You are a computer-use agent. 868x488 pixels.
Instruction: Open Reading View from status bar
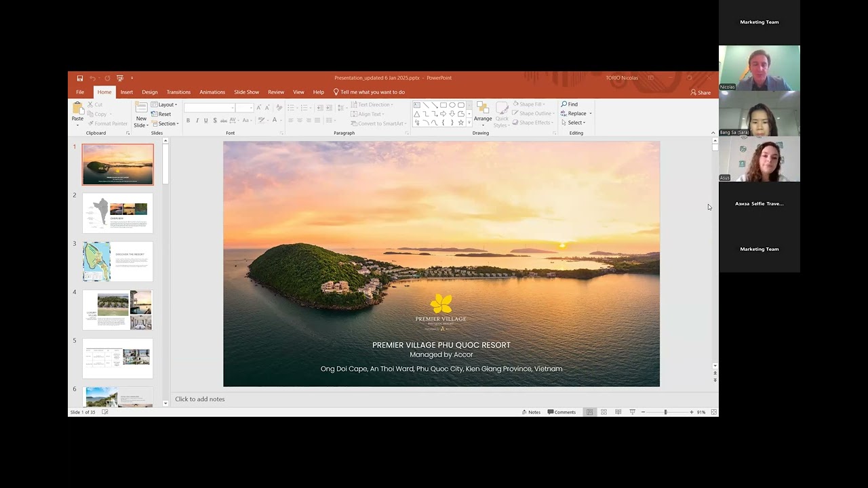click(x=618, y=412)
